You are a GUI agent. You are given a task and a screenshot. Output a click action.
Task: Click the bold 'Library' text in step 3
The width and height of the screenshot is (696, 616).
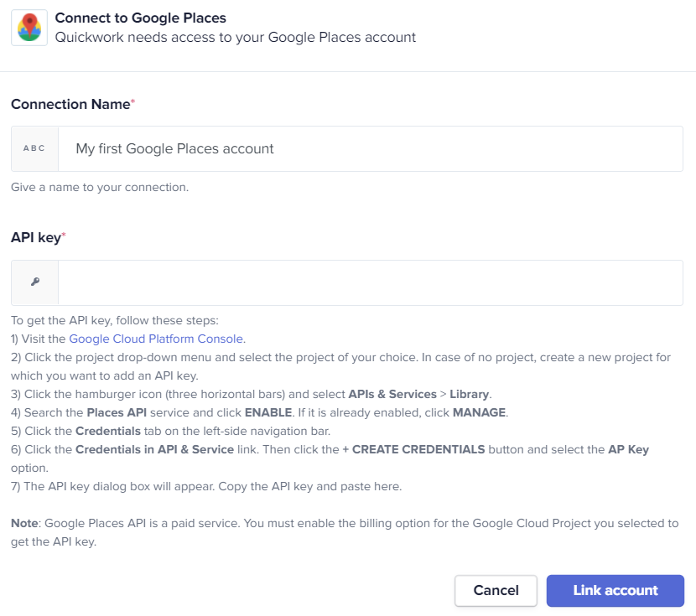tap(470, 394)
